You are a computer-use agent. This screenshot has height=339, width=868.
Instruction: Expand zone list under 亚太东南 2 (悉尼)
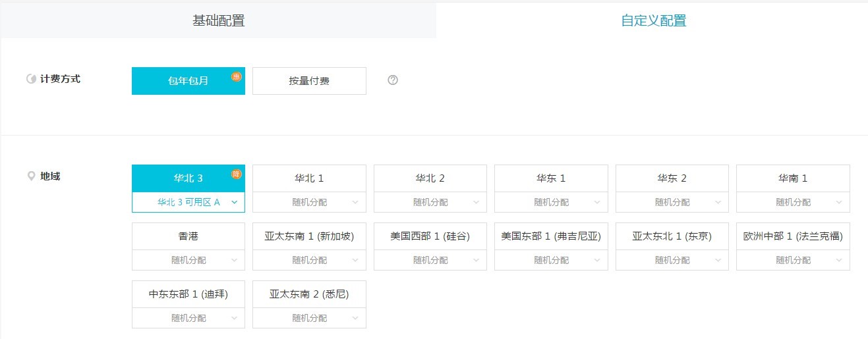[309, 318]
